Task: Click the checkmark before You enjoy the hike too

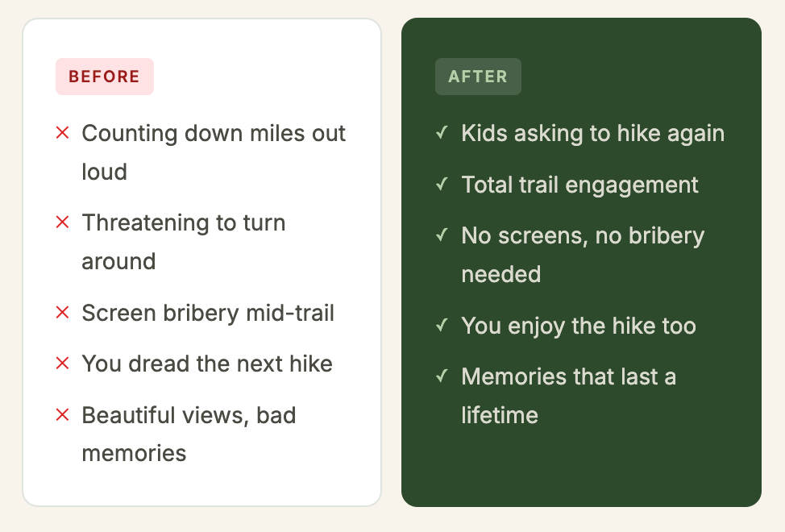Action: 442,326
